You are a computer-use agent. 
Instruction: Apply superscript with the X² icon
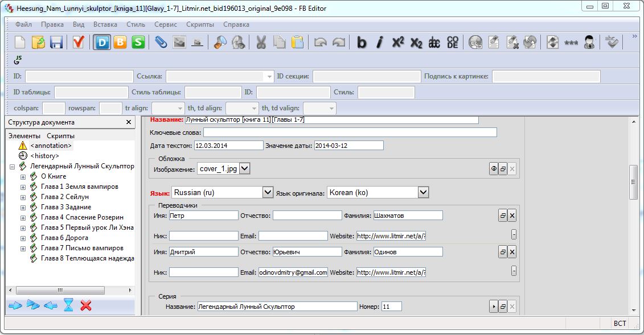pyautogui.click(x=398, y=42)
